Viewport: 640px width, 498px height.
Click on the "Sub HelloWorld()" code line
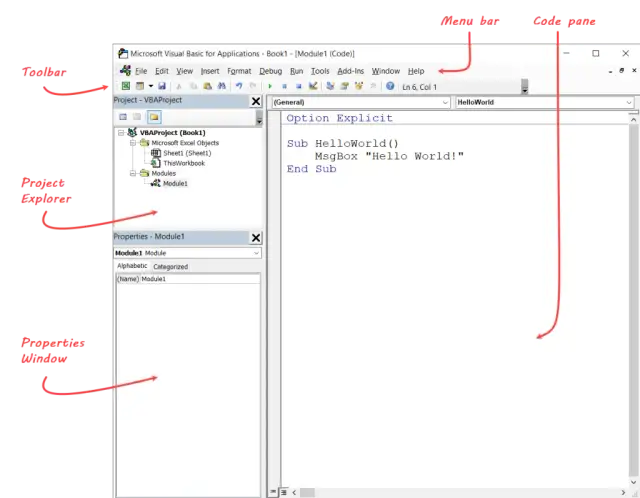coord(342,144)
